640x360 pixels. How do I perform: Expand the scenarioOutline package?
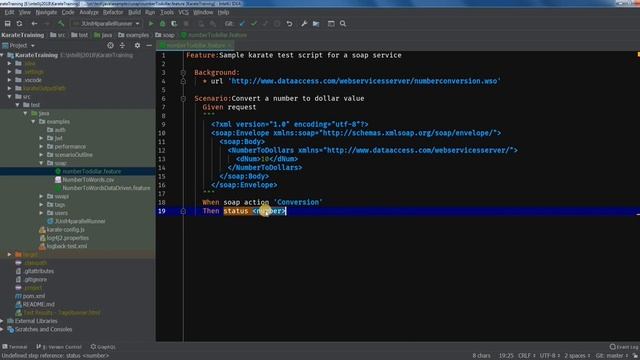tap(41, 155)
